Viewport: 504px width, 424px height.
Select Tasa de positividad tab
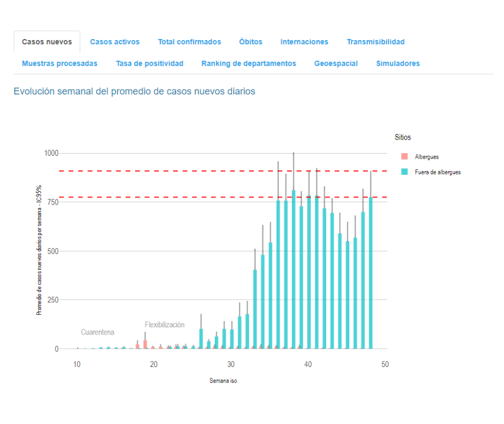click(149, 64)
